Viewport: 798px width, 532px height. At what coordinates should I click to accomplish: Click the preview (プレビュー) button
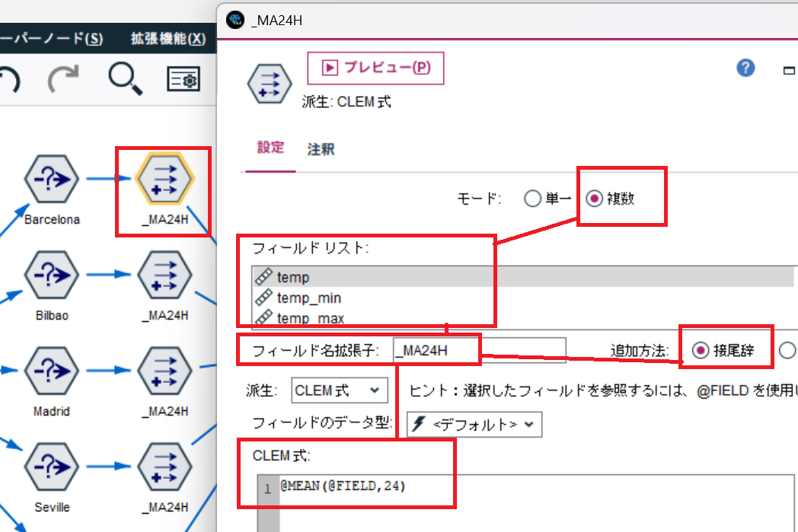(x=375, y=68)
